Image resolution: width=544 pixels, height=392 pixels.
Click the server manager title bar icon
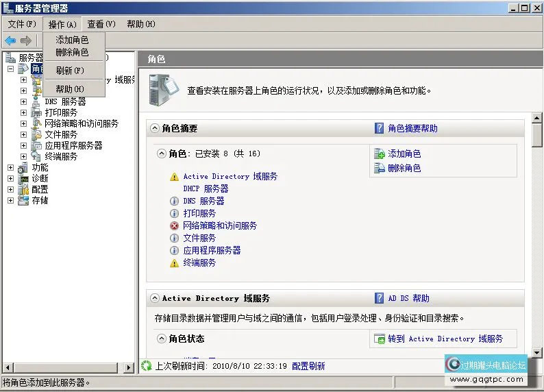[8, 8]
